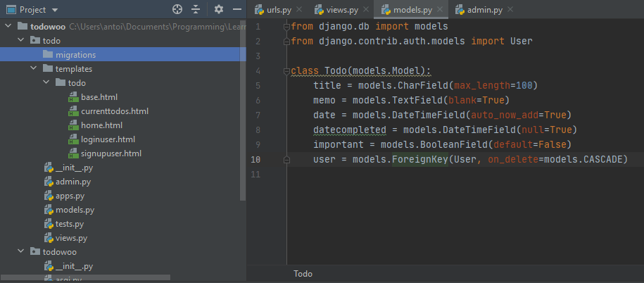Open home.html file
Image resolution: width=644 pixels, height=283 pixels.
tap(101, 125)
